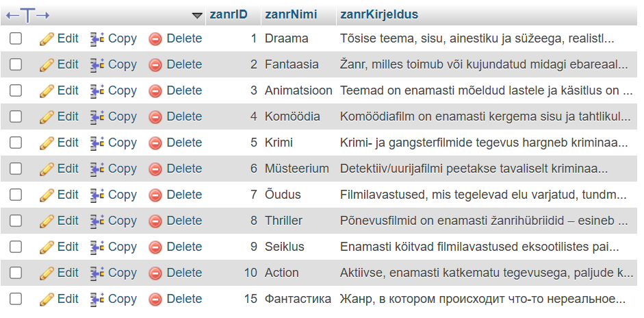Click the Copy icon in Krimi row
This screenshot has width=644, height=318.
pyautogui.click(x=97, y=143)
